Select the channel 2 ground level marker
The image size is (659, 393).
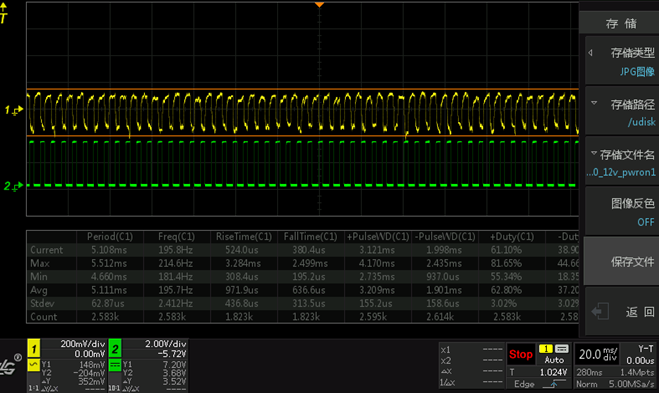13,186
